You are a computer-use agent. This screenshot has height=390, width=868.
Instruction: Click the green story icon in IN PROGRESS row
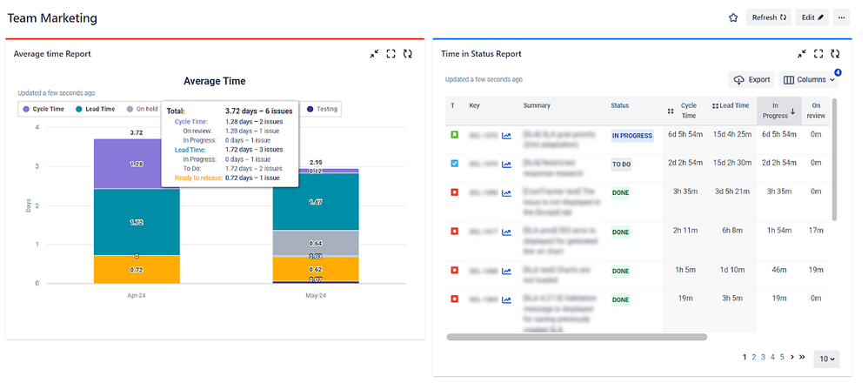click(x=455, y=135)
